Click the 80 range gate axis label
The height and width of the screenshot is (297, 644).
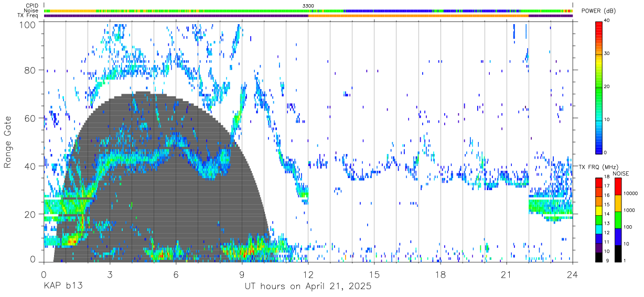click(x=30, y=70)
